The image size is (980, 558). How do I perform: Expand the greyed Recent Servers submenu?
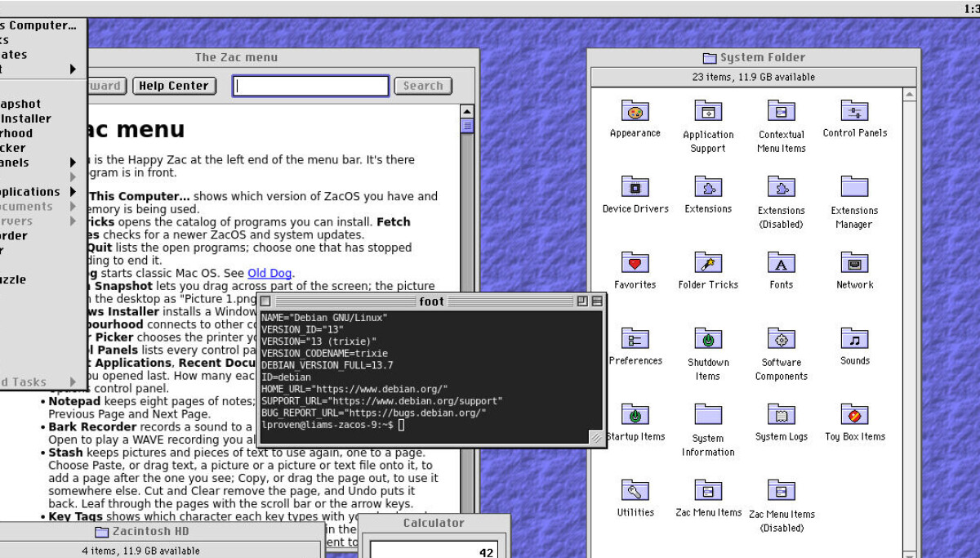(73, 221)
